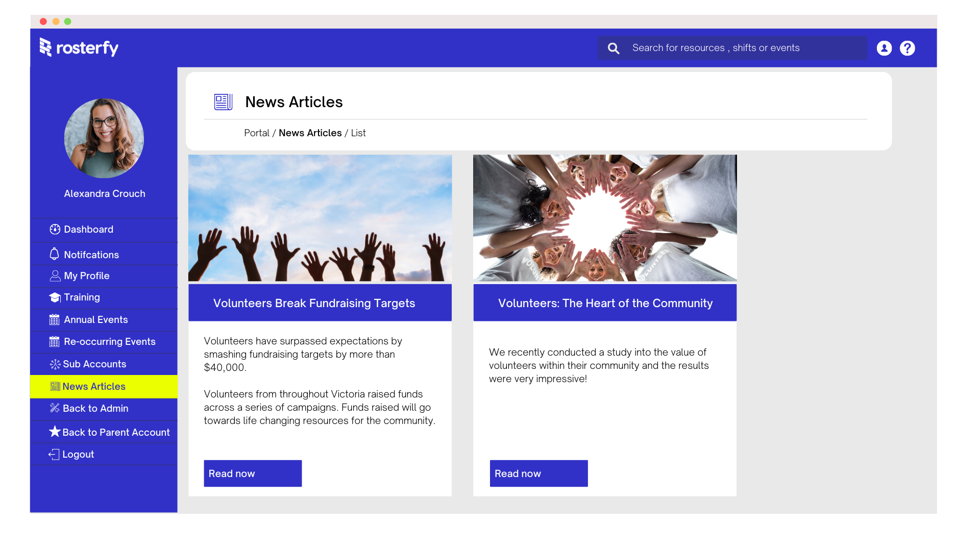
Task: Choose Logout in the sidebar
Action: pos(104,455)
